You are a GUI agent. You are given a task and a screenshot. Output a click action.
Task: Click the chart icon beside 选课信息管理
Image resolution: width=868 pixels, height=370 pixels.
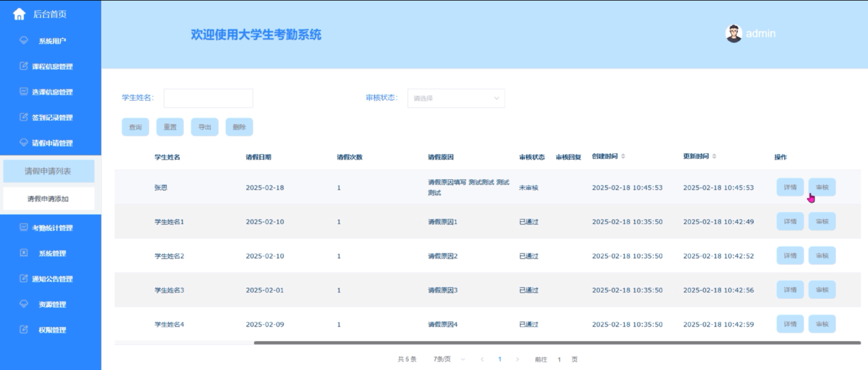click(x=23, y=92)
